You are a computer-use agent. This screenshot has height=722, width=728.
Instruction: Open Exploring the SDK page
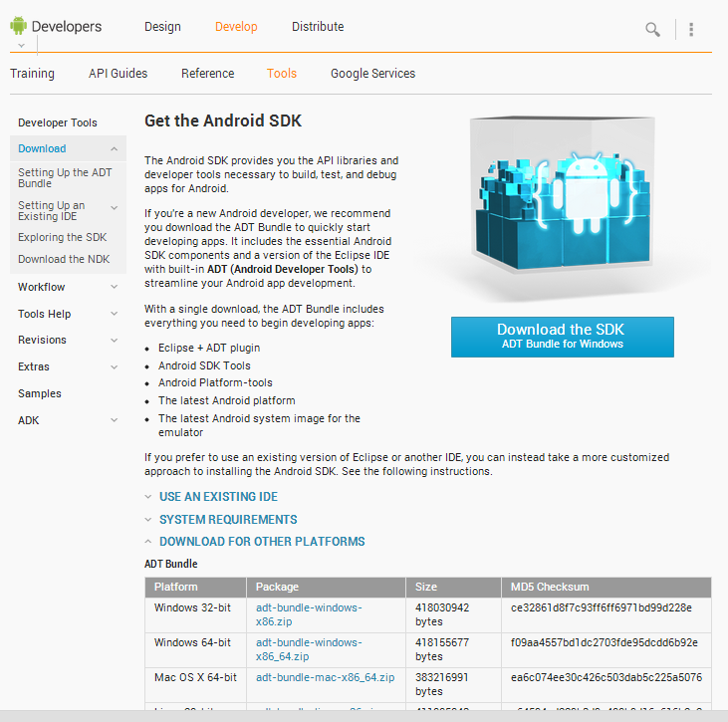tap(62, 237)
